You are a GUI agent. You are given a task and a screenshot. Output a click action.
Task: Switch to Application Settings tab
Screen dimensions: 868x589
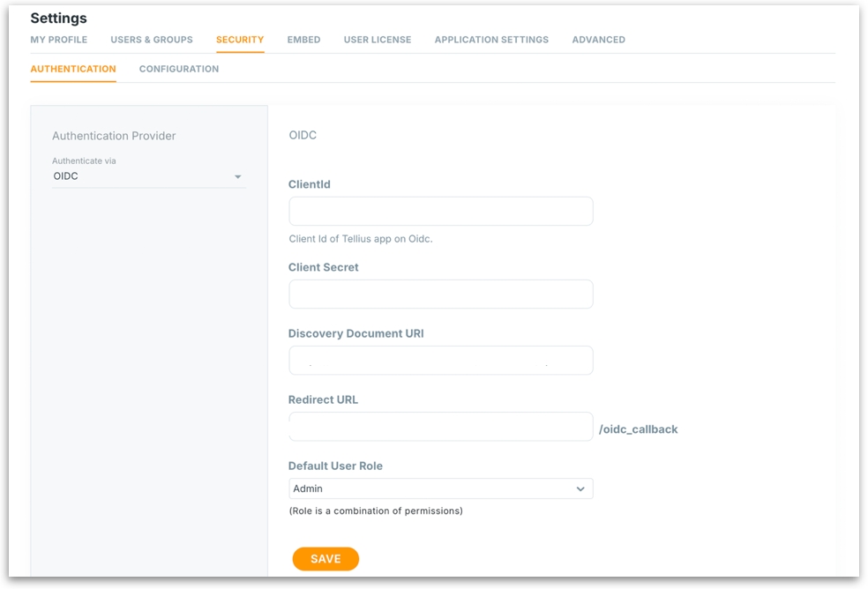click(491, 40)
